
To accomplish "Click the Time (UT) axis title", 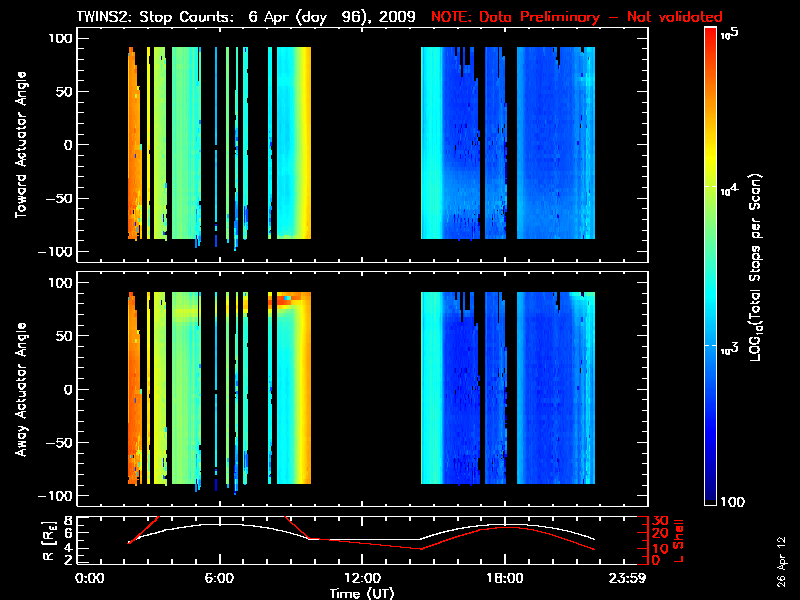I will coord(362,592).
